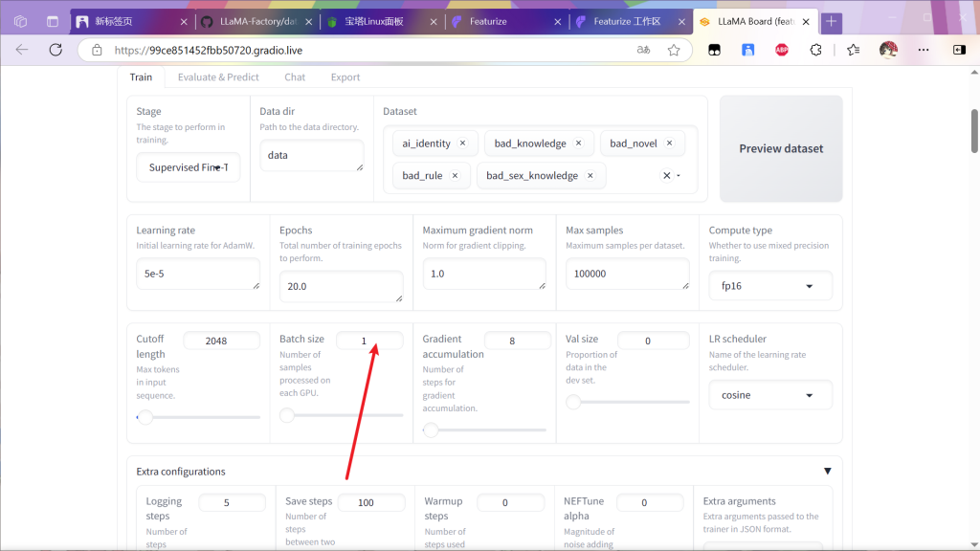The height and width of the screenshot is (551, 980).
Task: View site security lock info
Action: [x=97, y=50]
